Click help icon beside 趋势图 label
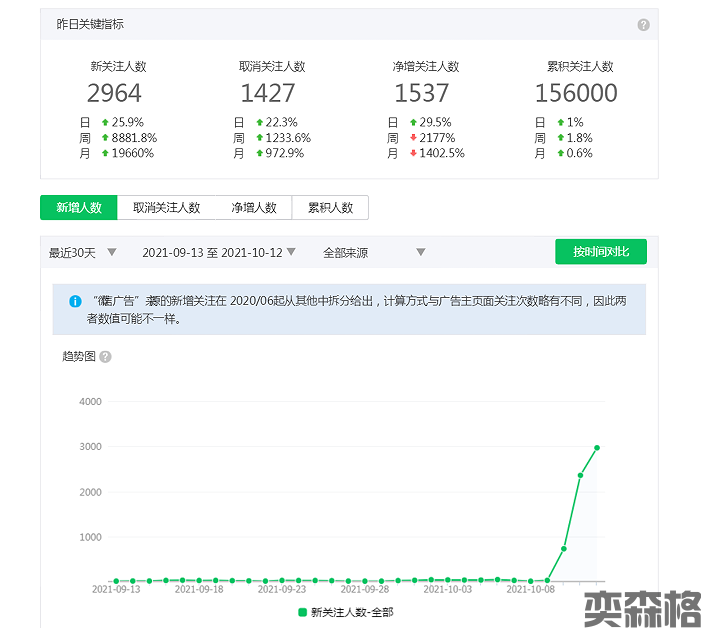This screenshot has height=628, width=701. [x=105, y=357]
